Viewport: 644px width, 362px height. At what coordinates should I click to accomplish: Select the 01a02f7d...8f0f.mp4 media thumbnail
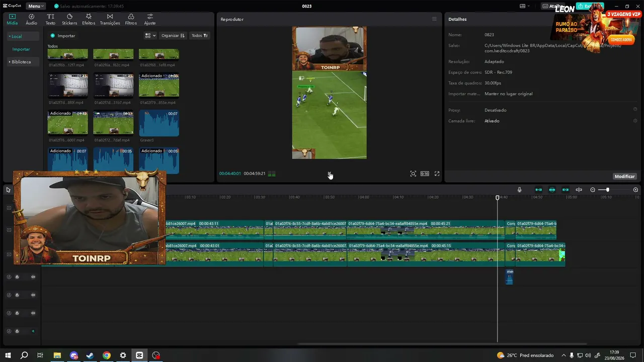[67, 85]
